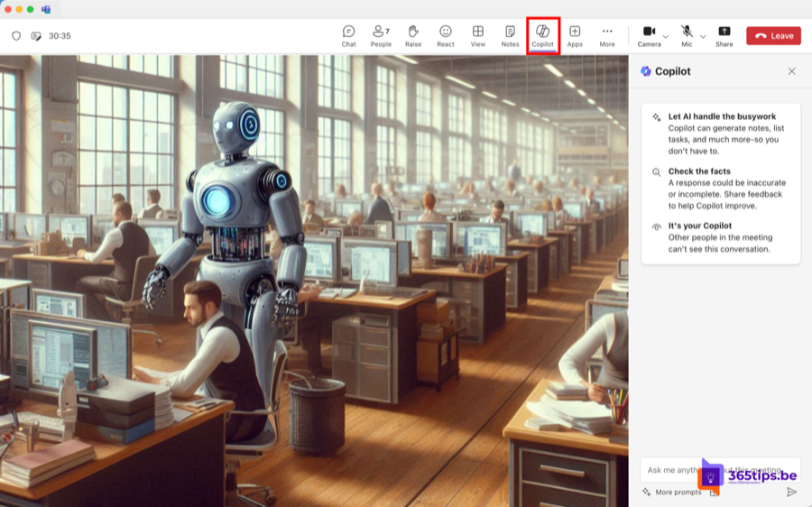Image resolution: width=812 pixels, height=507 pixels.
Task: Click the 'It's your Copilot' heading
Action: (x=699, y=226)
